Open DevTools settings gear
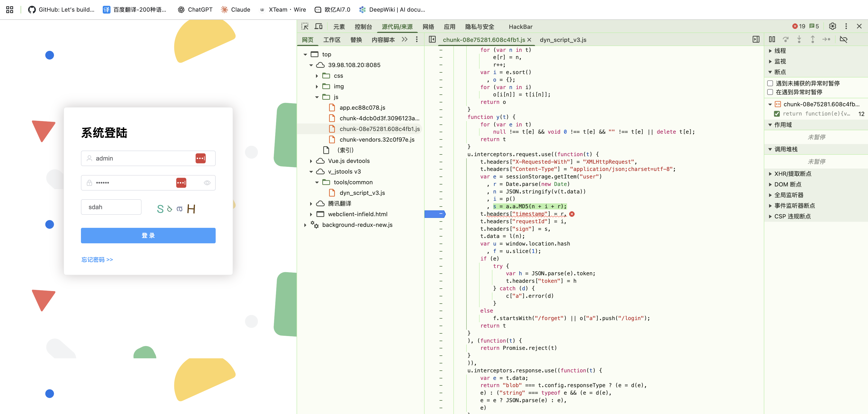Viewport: 868px width, 414px height. point(832,26)
